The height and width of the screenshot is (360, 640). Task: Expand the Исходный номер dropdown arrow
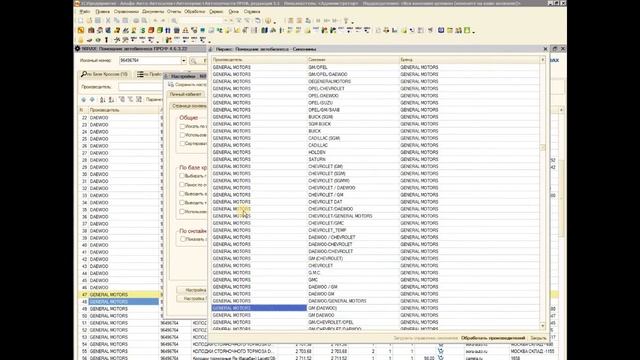pyautogui.click(x=184, y=60)
